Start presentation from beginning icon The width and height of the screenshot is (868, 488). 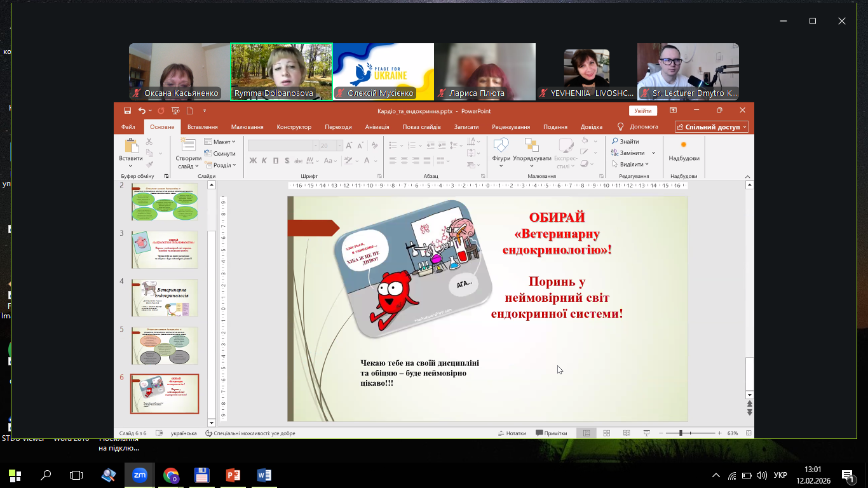175,111
